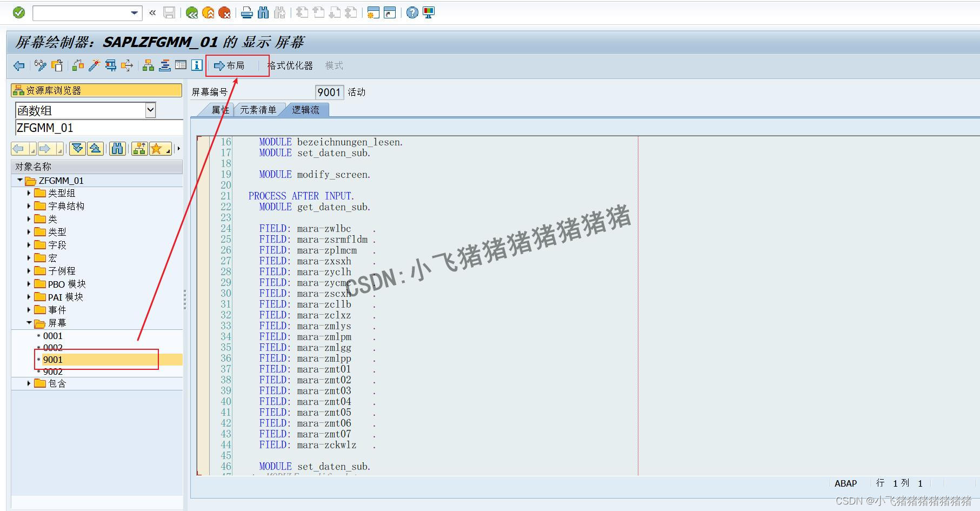The width and height of the screenshot is (980, 511).
Task: Click the small arrow for more navigator buttons
Action: [178, 149]
